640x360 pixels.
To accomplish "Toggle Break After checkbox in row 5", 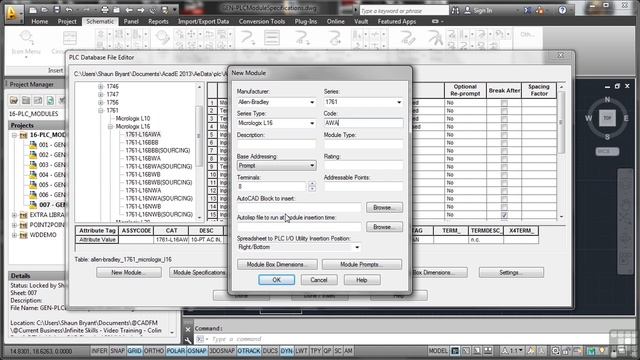I will 504,135.
